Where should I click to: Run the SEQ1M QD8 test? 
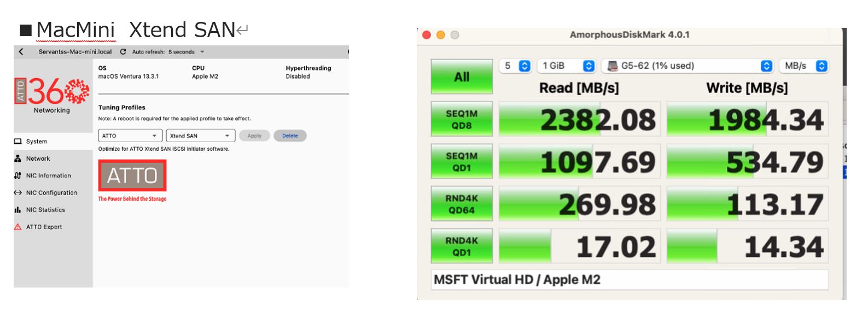click(462, 119)
